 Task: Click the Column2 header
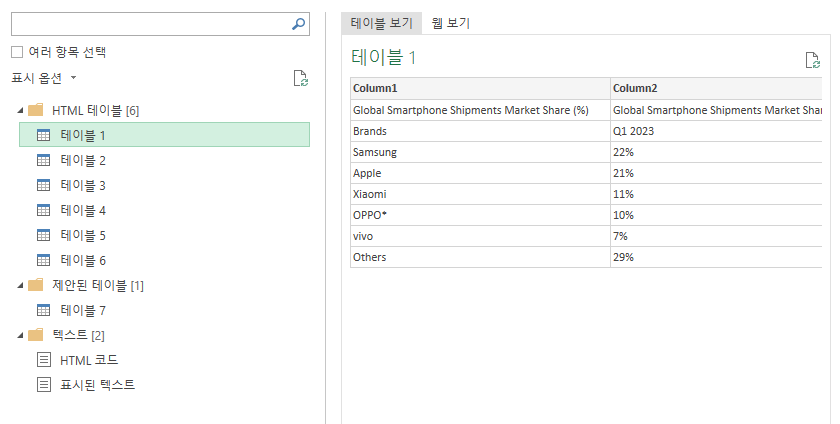(716, 88)
